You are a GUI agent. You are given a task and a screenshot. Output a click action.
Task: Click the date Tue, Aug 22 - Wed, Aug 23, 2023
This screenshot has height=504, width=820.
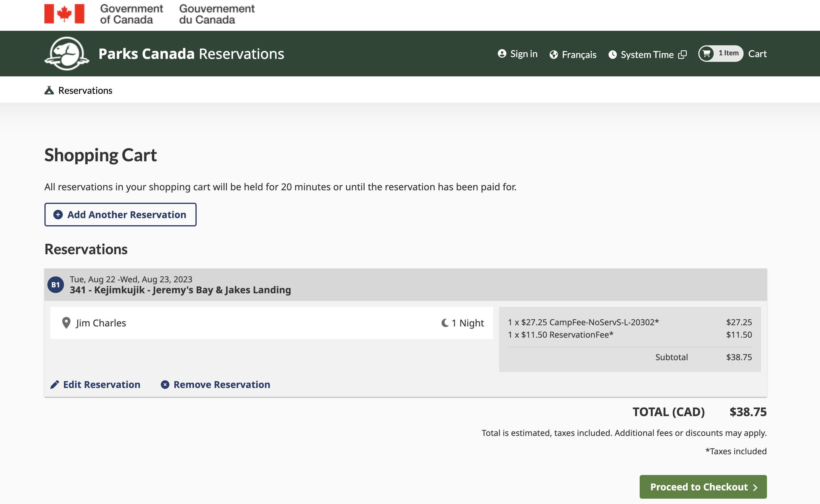[131, 279]
